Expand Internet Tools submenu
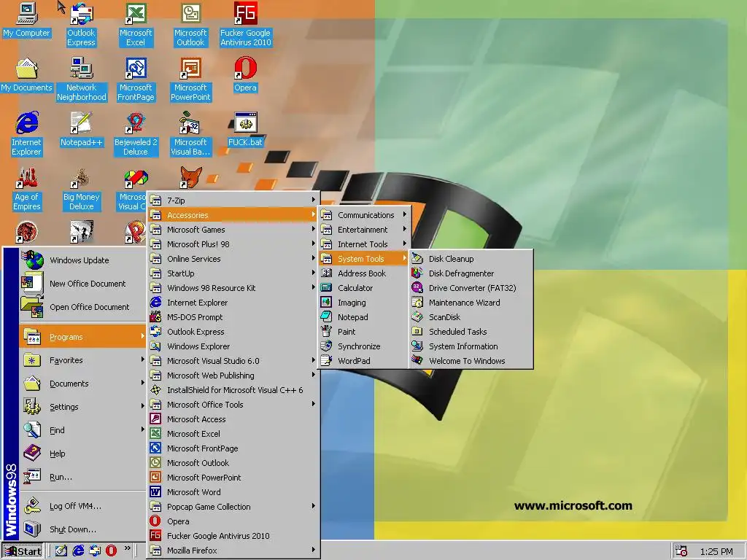This screenshot has width=747, height=560. click(x=364, y=244)
